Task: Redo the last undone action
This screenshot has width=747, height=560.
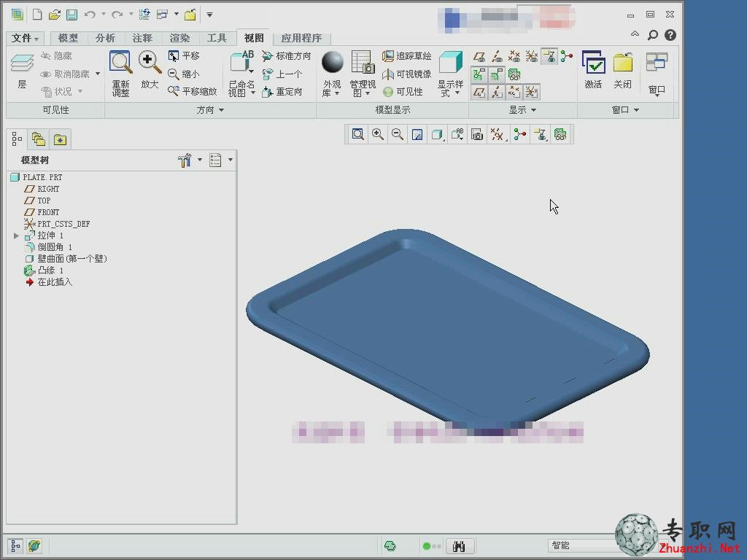Action: pyautogui.click(x=117, y=15)
